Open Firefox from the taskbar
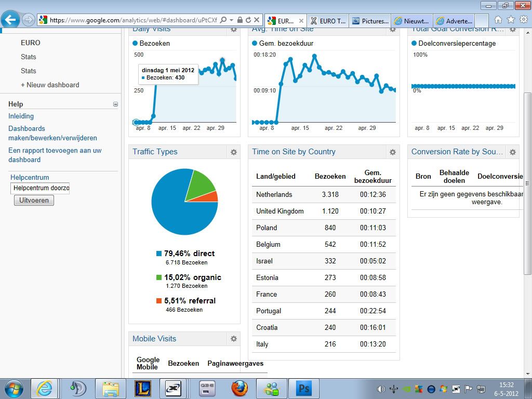 [x=240, y=389]
